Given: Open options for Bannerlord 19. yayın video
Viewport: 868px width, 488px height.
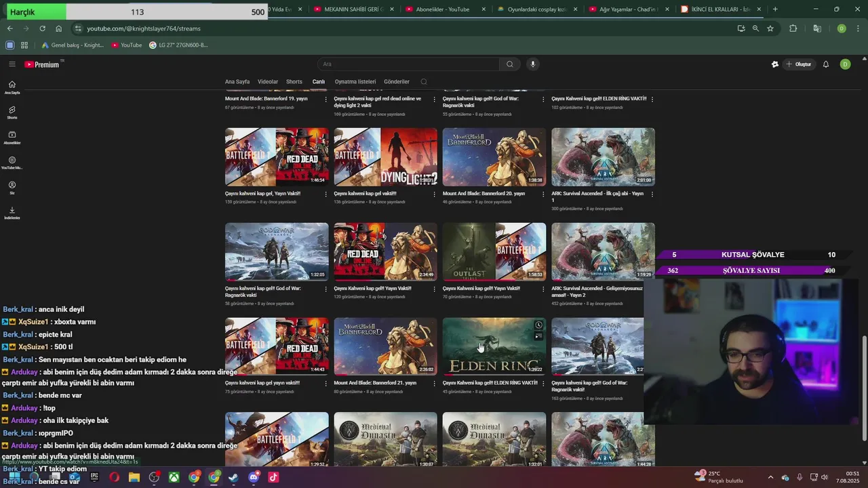Looking at the screenshot, I should point(326,99).
